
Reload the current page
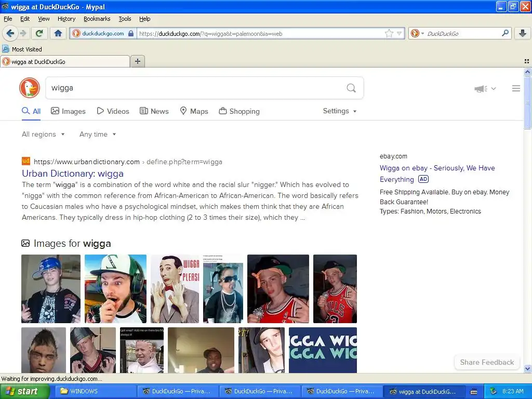tap(39, 33)
